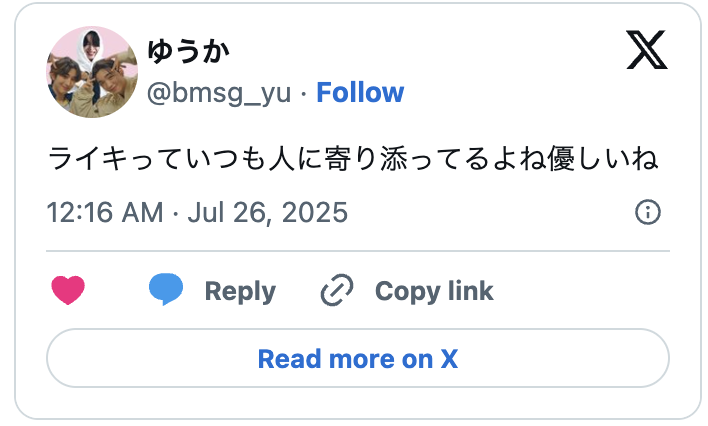Image resolution: width=708 pixels, height=426 pixels.
Task: Click the display name ゆうか
Action: pyautogui.click(x=189, y=50)
